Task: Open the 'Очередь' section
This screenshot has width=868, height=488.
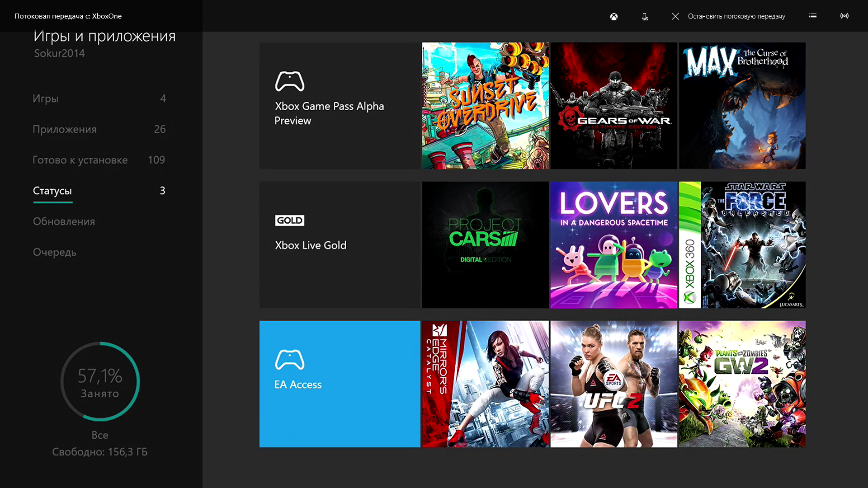Action: point(54,252)
